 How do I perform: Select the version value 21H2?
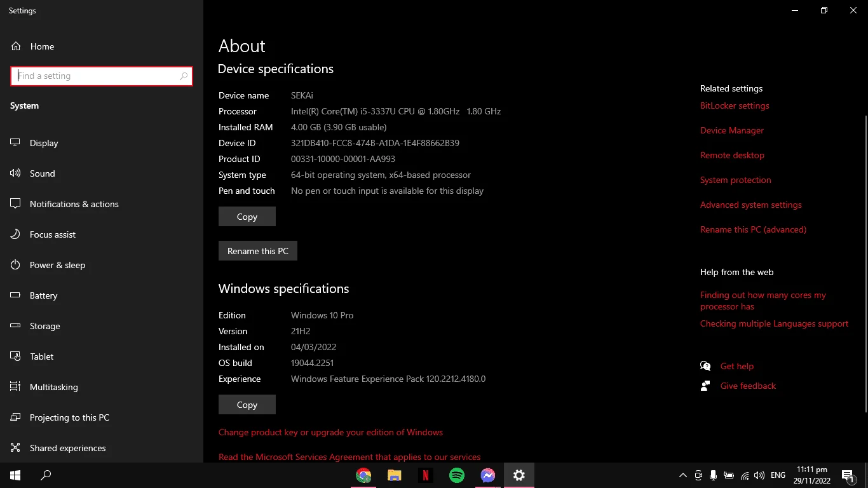click(x=301, y=331)
